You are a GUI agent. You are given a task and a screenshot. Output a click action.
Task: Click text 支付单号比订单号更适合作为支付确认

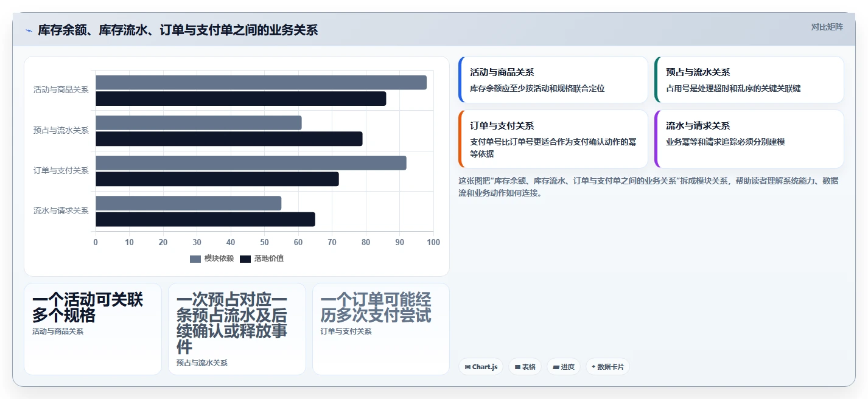553,148
